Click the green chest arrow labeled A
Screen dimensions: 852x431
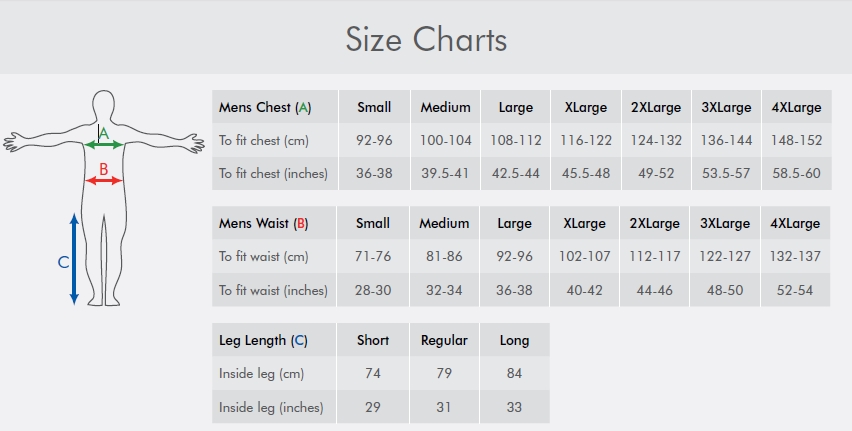click(104, 145)
